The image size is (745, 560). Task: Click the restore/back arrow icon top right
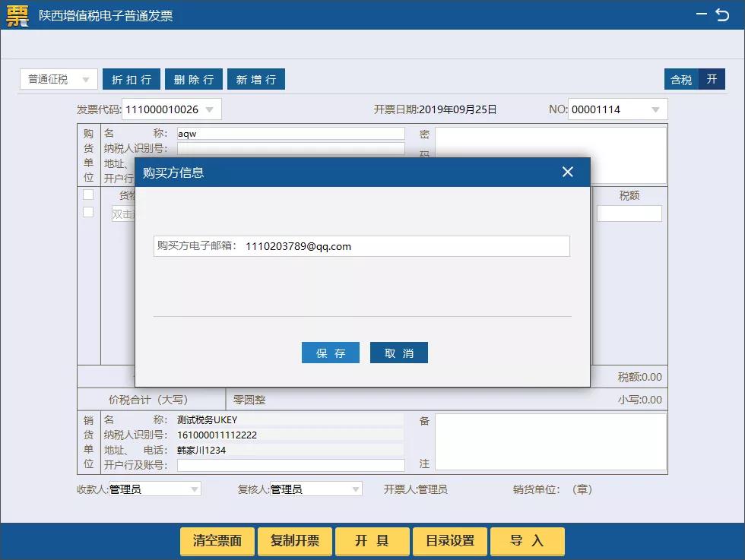(722, 14)
